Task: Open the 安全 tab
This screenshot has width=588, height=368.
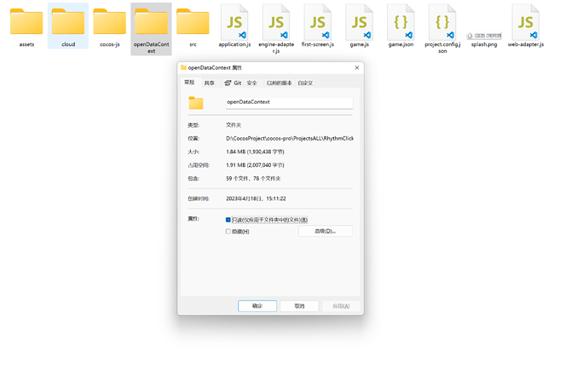Action: pos(252,83)
